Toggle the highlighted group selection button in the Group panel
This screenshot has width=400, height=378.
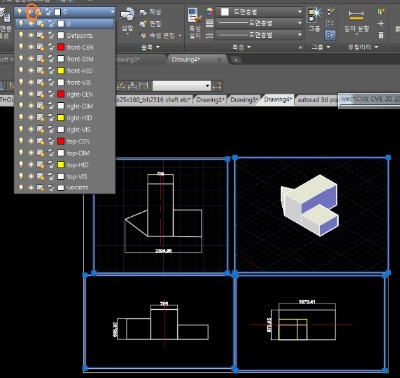330,35
